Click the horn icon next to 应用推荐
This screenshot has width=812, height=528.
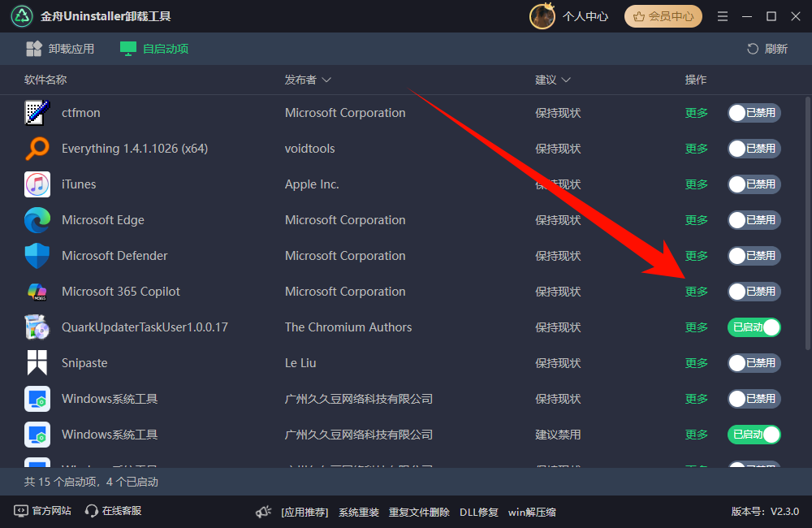pos(262,512)
